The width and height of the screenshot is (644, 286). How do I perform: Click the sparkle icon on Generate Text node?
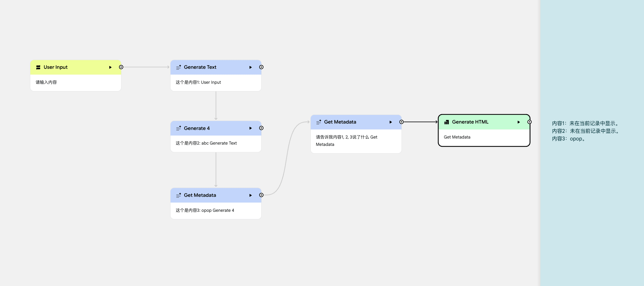[x=178, y=67]
